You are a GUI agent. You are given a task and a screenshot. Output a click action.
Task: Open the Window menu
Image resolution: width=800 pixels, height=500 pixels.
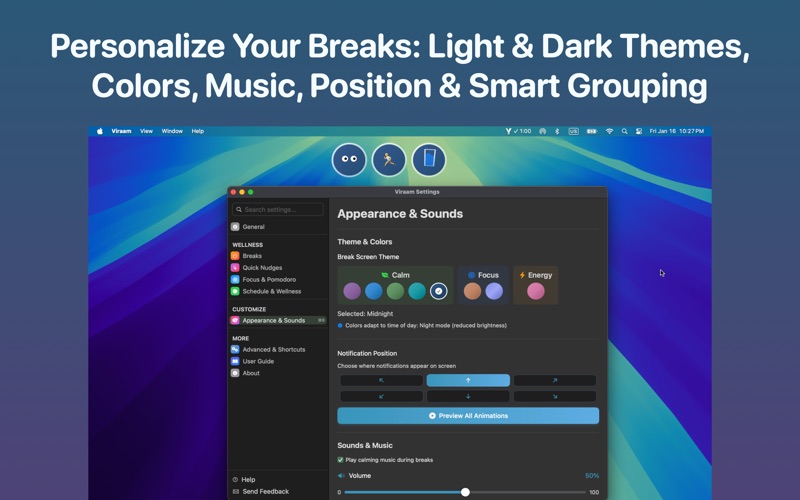172,131
